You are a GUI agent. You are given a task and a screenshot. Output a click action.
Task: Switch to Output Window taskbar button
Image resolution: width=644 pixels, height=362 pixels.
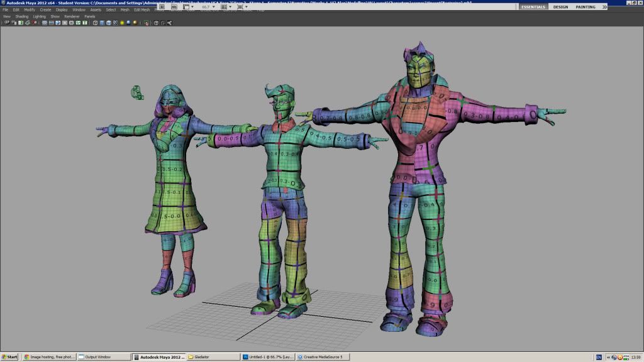104,357
